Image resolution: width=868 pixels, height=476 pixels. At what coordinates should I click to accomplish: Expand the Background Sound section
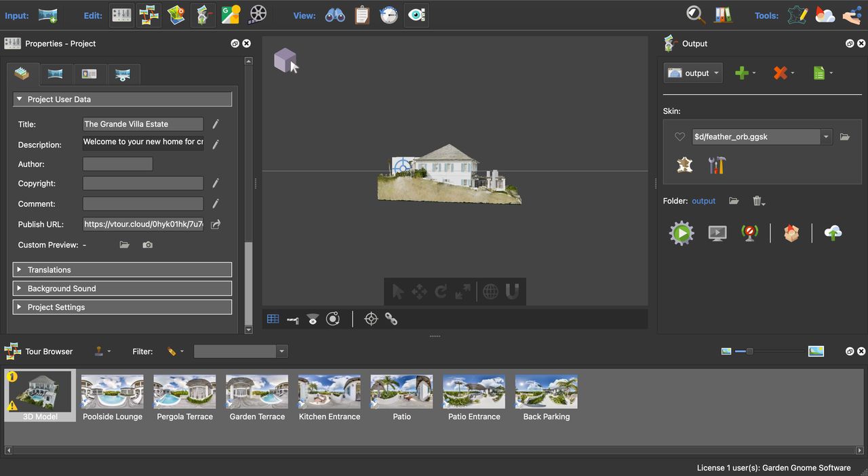[122, 288]
